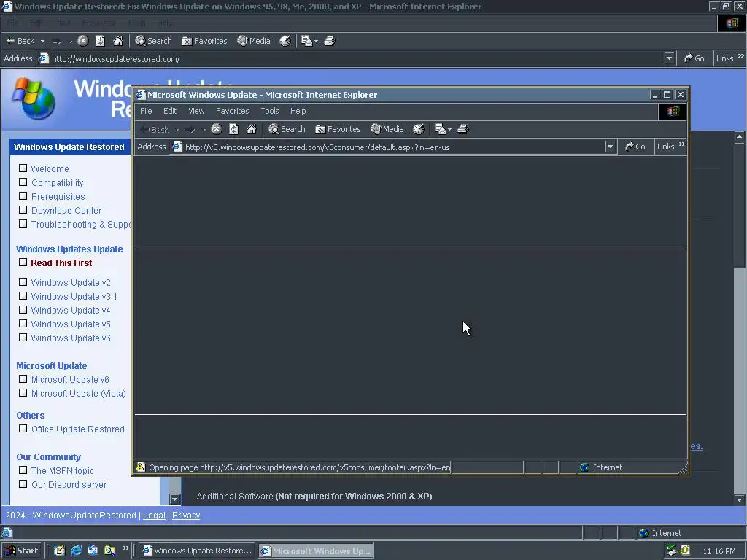Open Help menu in front window
This screenshot has width=747, height=560.
[298, 111]
